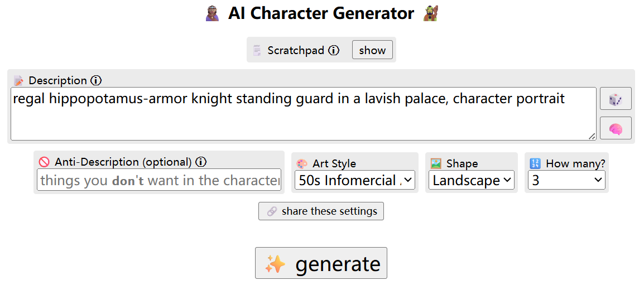Click the purple character emoji left of title
This screenshot has width=644, height=290.
tap(213, 13)
